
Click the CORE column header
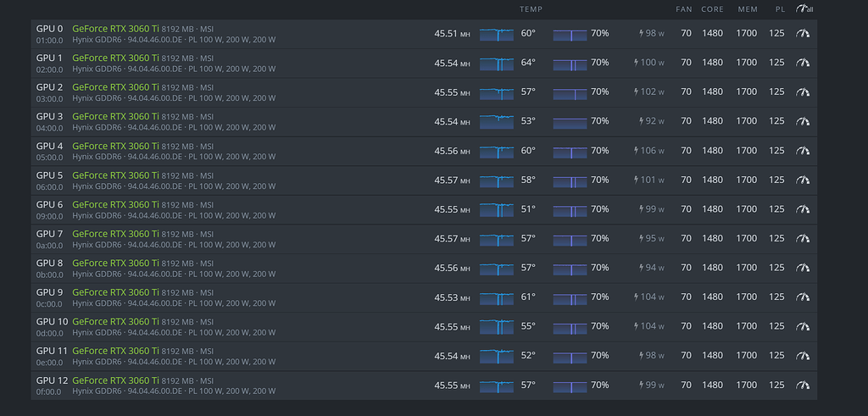tap(712, 9)
